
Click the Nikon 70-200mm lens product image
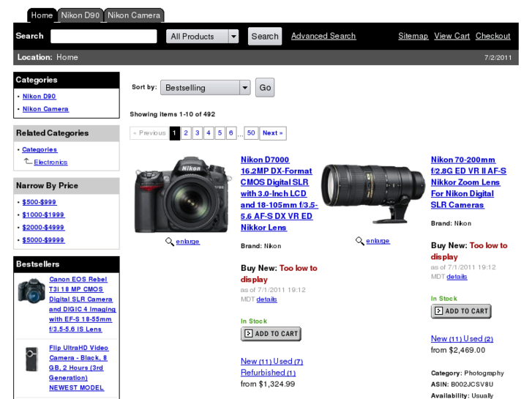tap(373, 193)
